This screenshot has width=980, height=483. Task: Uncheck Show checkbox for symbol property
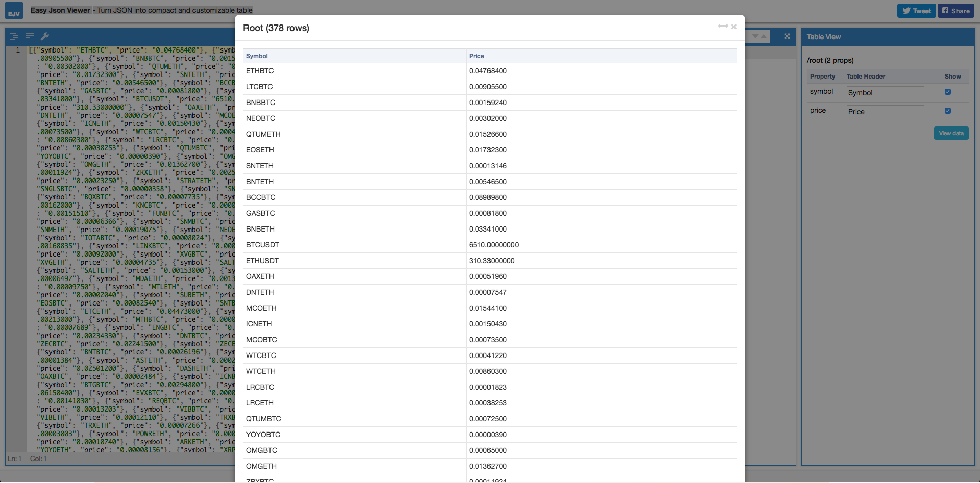click(948, 92)
